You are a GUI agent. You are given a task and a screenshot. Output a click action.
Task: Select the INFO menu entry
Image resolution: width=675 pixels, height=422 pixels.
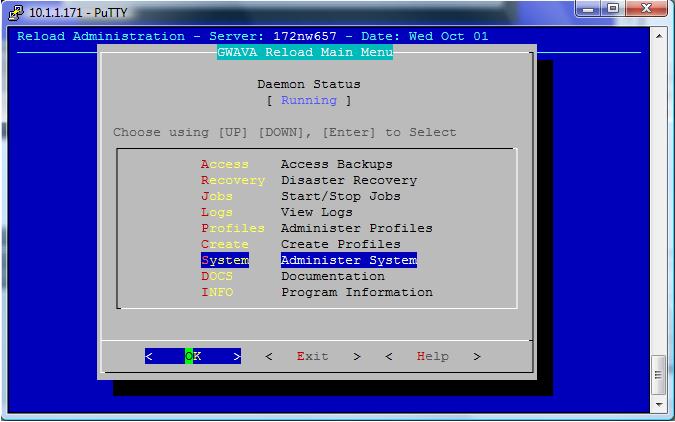217,292
